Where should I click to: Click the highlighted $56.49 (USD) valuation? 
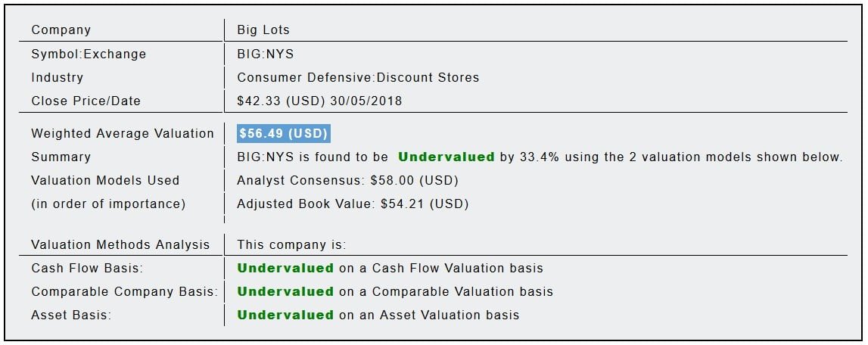(284, 133)
